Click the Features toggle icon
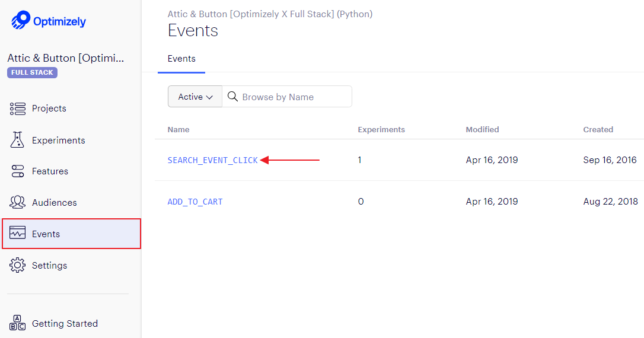644x338 pixels. pos(18,171)
